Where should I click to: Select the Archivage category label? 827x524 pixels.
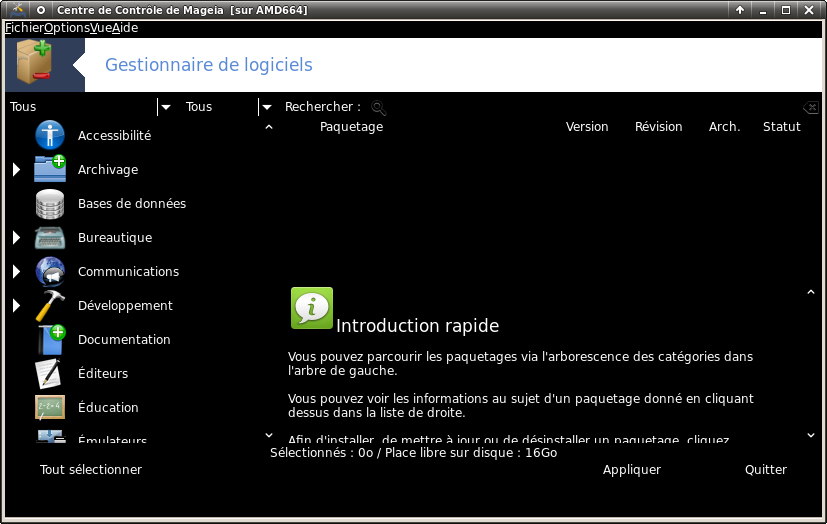point(108,170)
